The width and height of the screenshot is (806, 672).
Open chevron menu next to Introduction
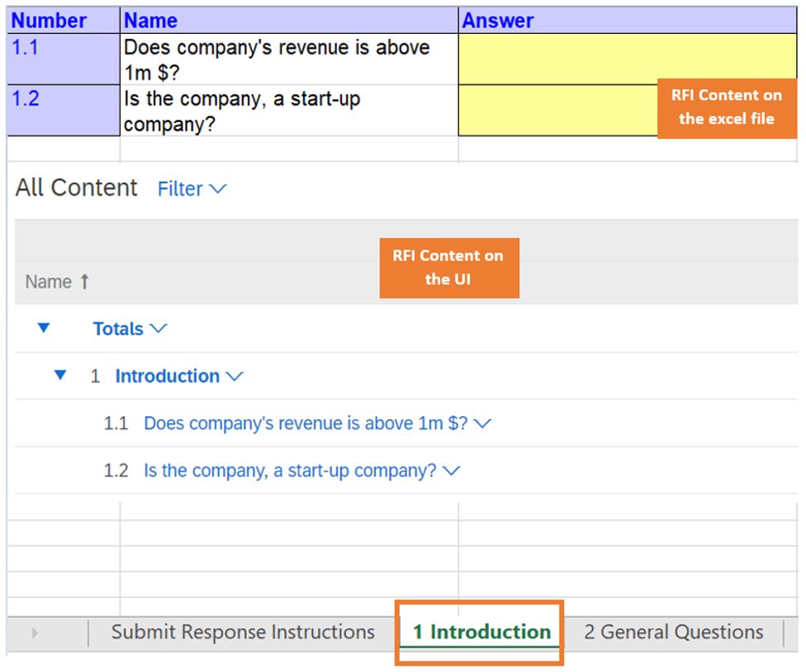coord(235,376)
